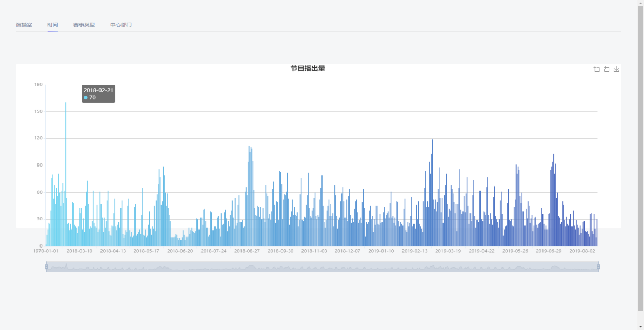
Task: Click y-axis label 150
Action: (x=38, y=111)
